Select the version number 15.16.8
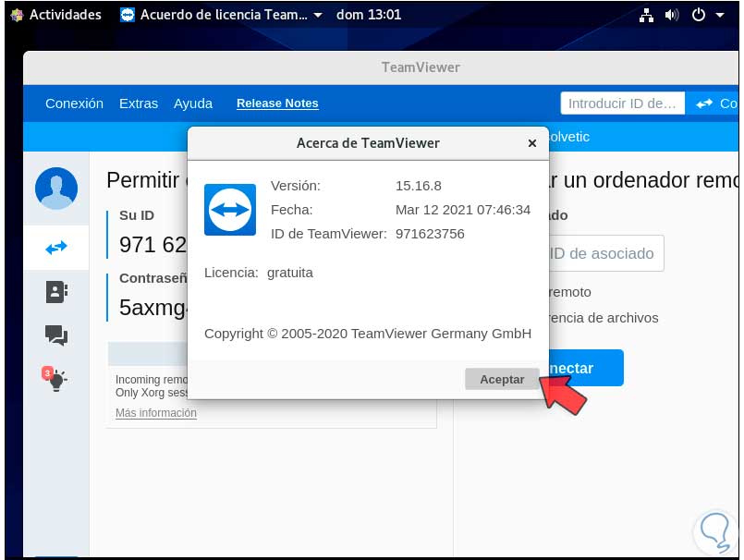 click(419, 186)
